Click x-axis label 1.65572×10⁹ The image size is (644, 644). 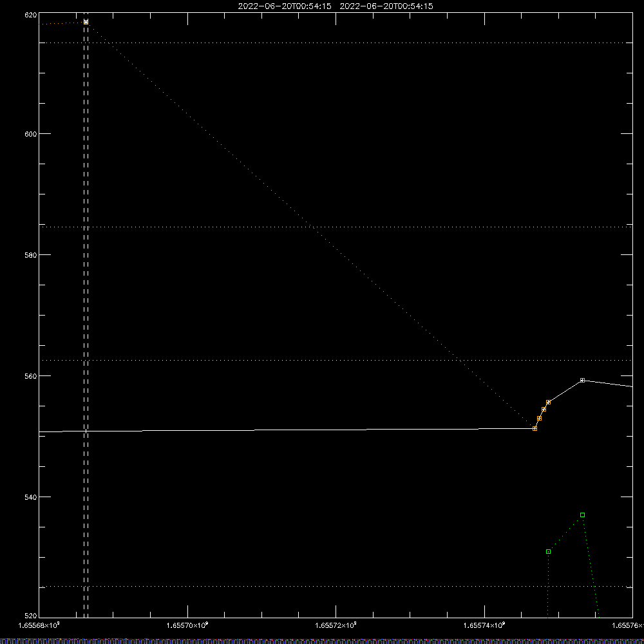tap(336, 625)
